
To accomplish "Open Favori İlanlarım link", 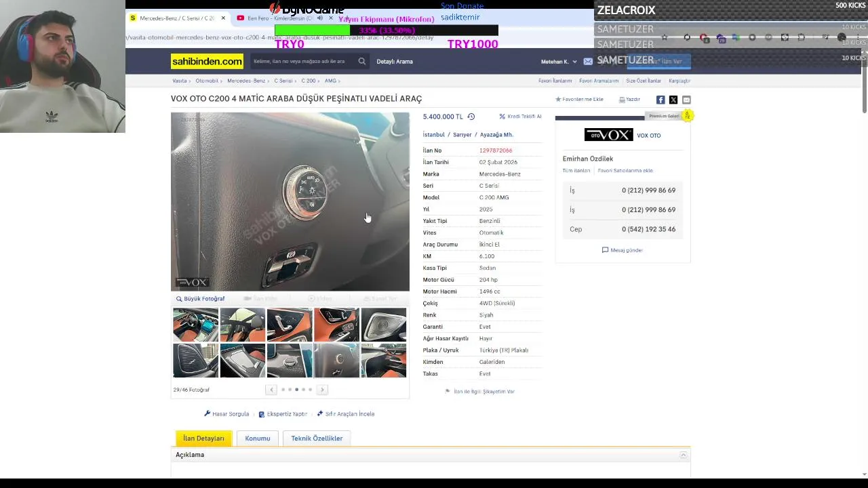I will [x=555, y=81].
